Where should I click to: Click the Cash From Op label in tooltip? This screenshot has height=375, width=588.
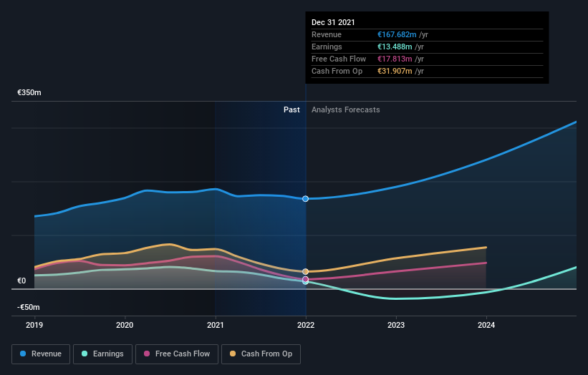[x=337, y=71]
